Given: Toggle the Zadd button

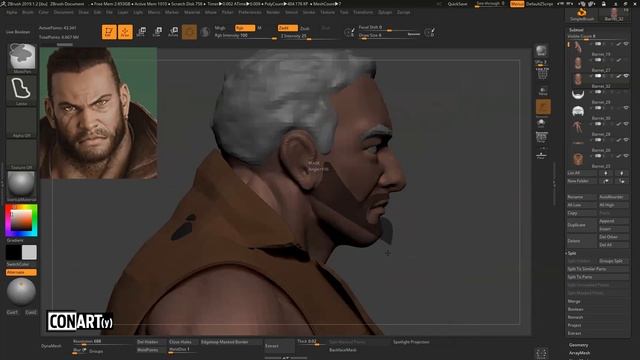Looking at the screenshot, I should click(287, 28).
